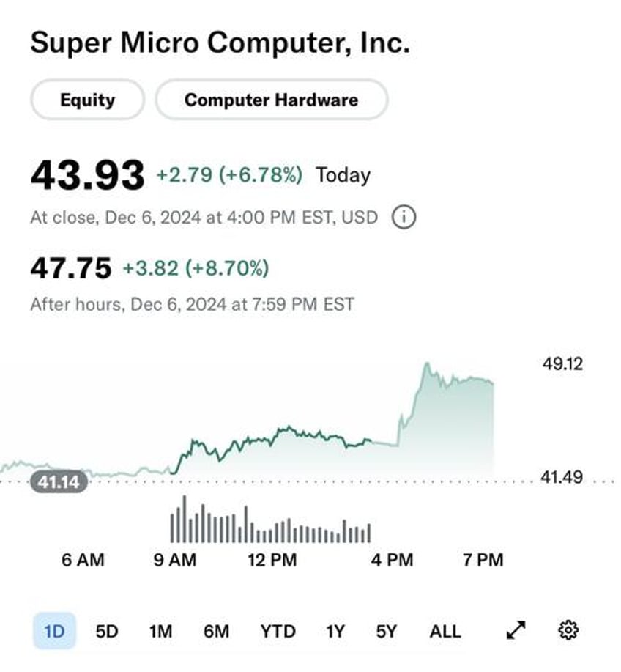Click the 41.14 previous close badge
Viewport: 621px width, 672px height.
[x=59, y=482]
